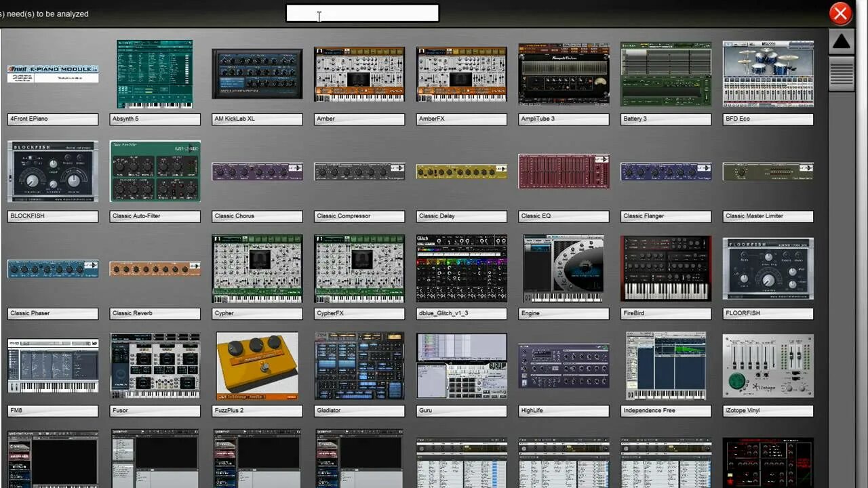This screenshot has width=868, height=488.
Task: Close the plugin browser with the red X
Action: click(840, 13)
